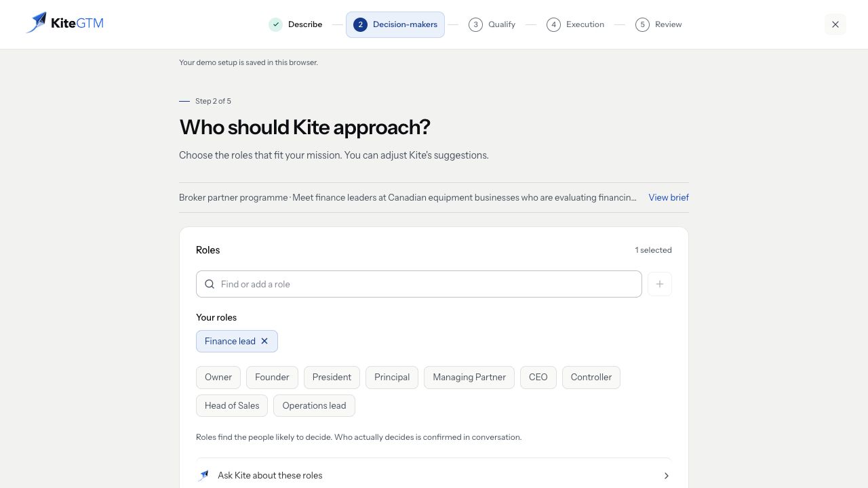Select the Decision-makers step
This screenshot has width=868, height=488.
[x=395, y=24]
